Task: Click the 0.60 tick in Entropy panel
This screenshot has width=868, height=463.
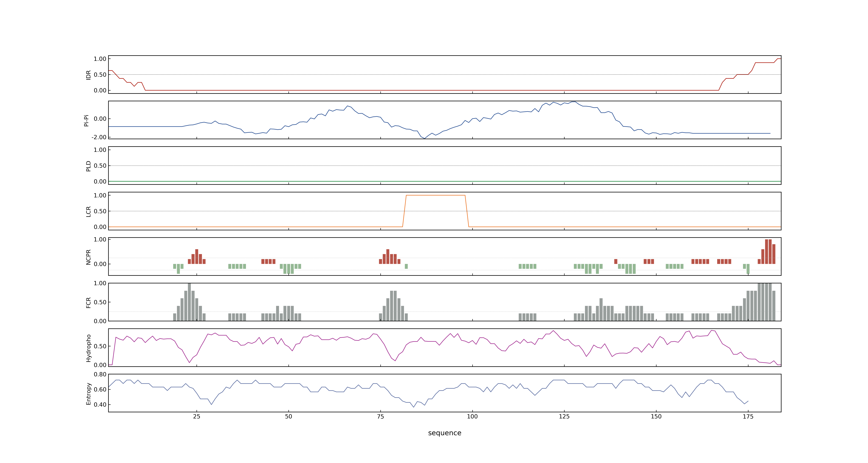Action: pyautogui.click(x=100, y=389)
